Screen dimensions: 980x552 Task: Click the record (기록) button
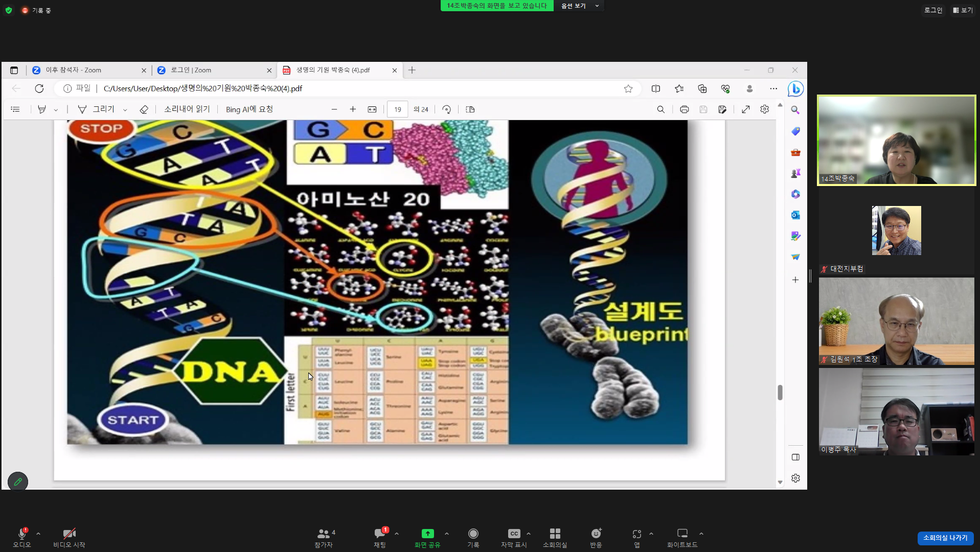coord(473,537)
